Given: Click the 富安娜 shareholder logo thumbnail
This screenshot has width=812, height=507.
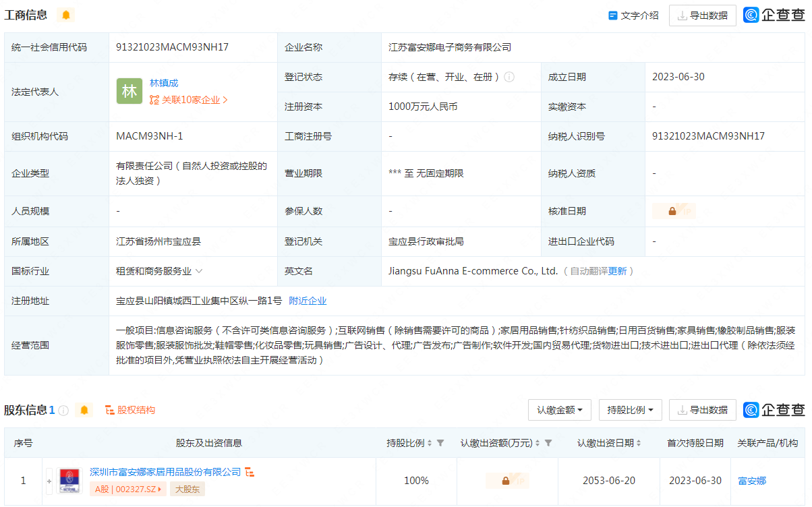Looking at the screenshot, I should point(69,481).
